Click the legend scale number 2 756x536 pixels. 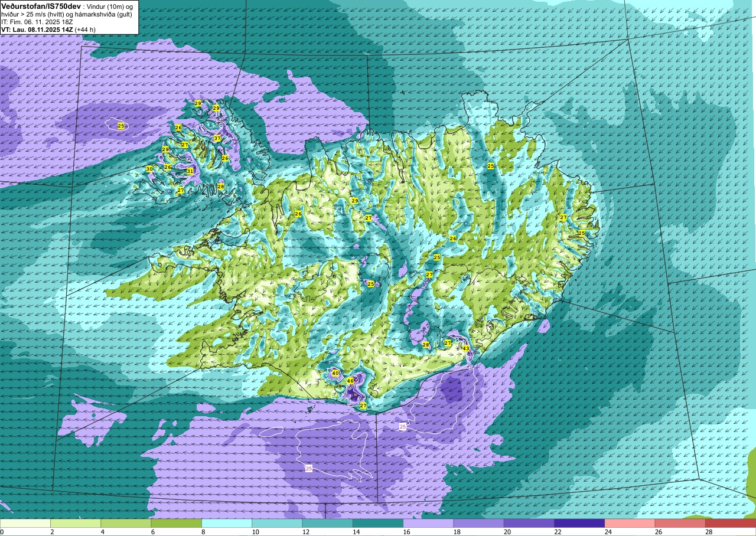[x=52, y=532]
